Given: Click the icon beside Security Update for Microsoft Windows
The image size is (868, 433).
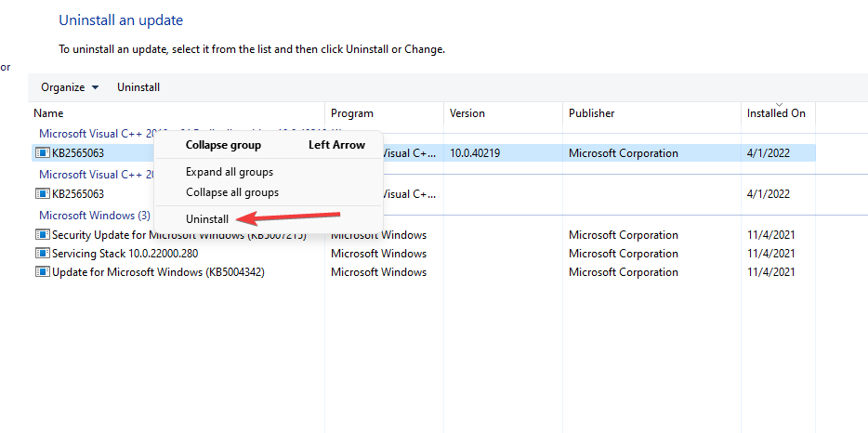Looking at the screenshot, I should 43,235.
